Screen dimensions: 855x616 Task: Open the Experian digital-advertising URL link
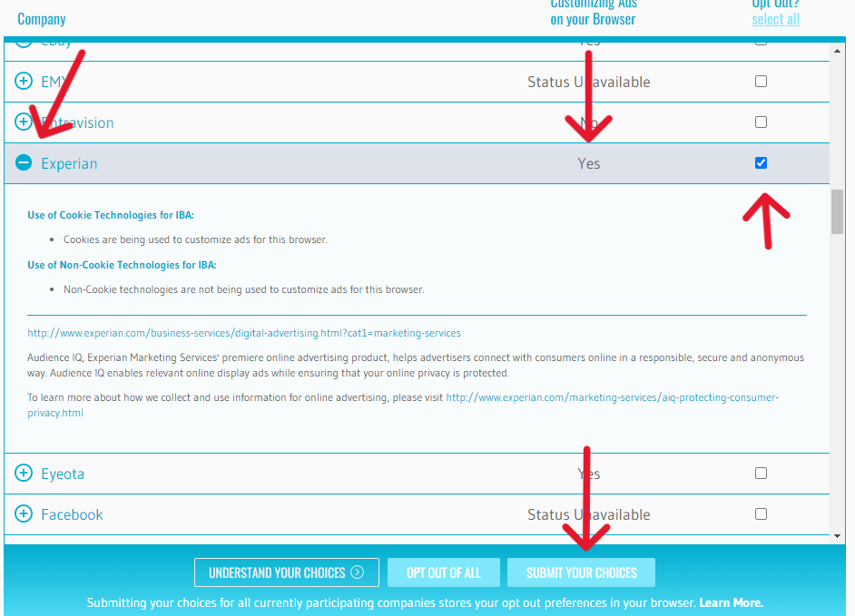pyautogui.click(x=244, y=333)
